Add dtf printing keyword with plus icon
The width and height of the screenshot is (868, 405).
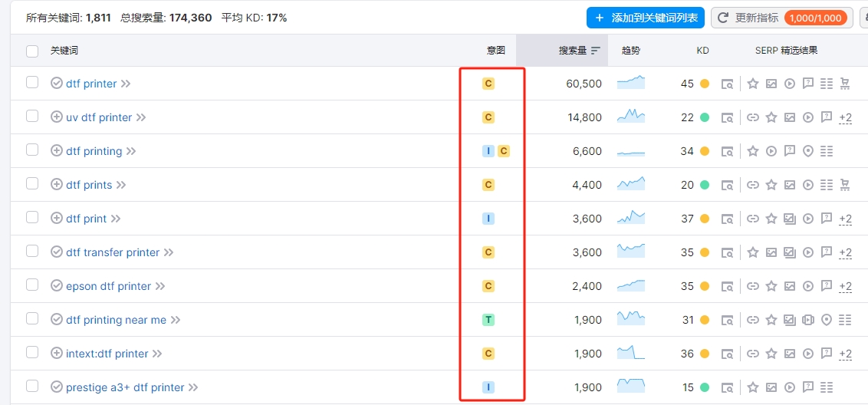click(x=57, y=151)
